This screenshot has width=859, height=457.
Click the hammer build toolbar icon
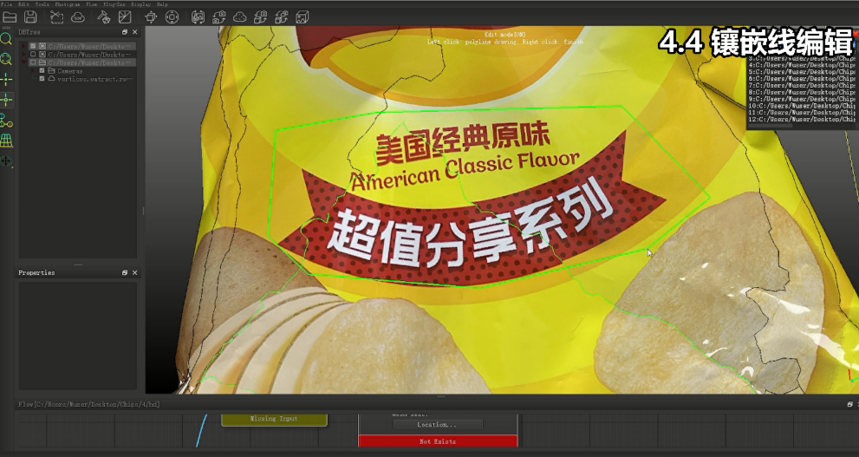[104, 17]
